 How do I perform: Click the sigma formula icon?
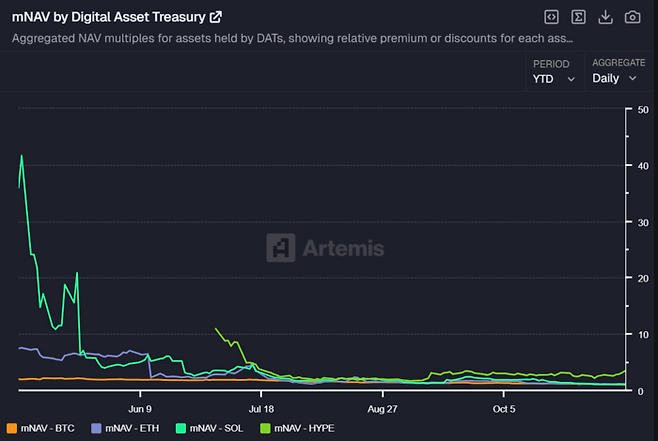pyautogui.click(x=578, y=17)
